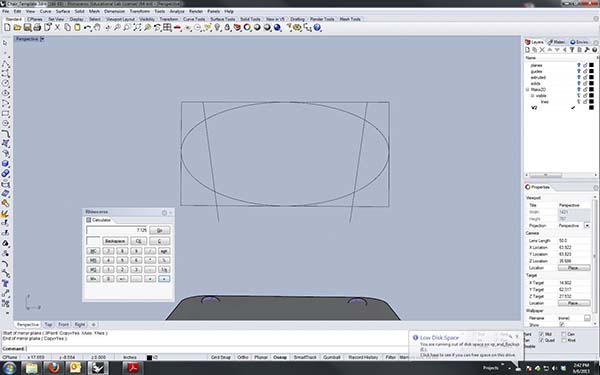Switch to the Top viewport tab
600x375 pixels.
48,324
